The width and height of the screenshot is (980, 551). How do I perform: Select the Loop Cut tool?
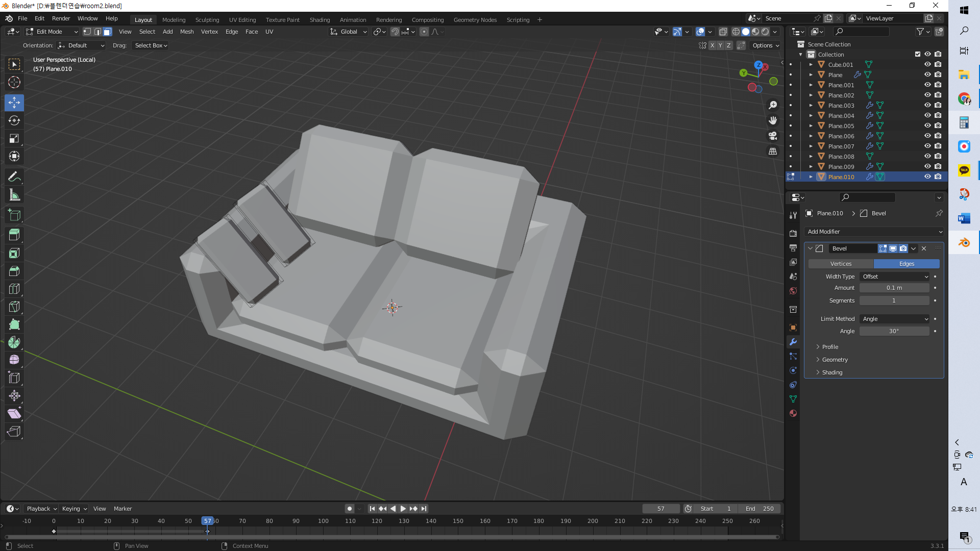click(x=14, y=289)
